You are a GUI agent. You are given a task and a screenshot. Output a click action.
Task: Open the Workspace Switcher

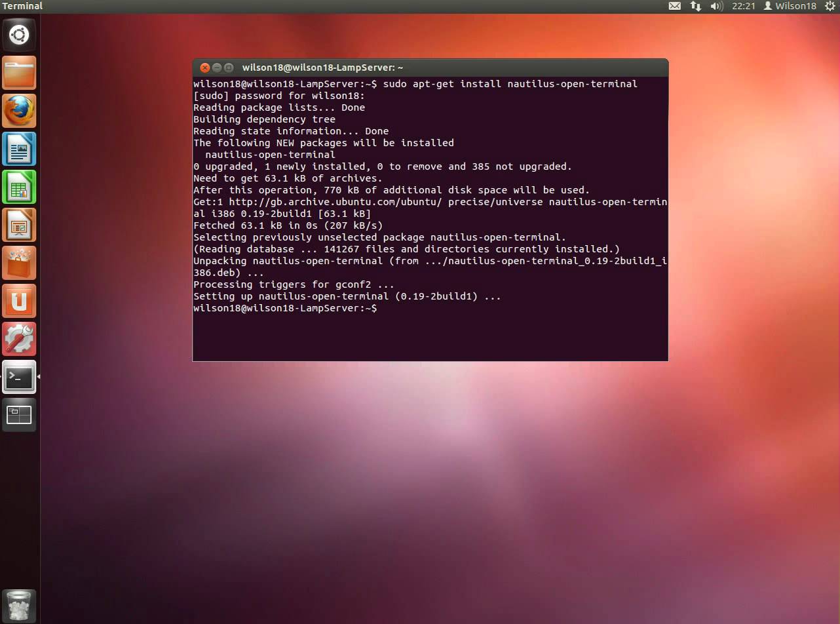[19, 415]
